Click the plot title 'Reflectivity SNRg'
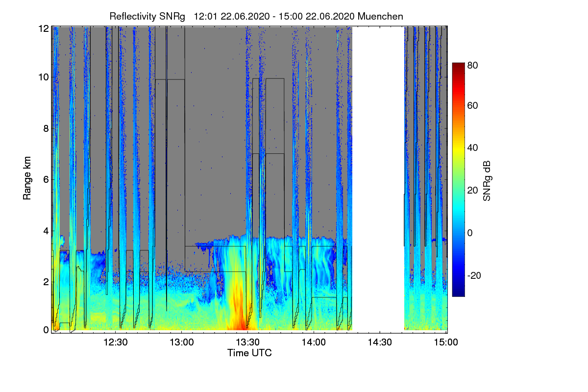 147,16
